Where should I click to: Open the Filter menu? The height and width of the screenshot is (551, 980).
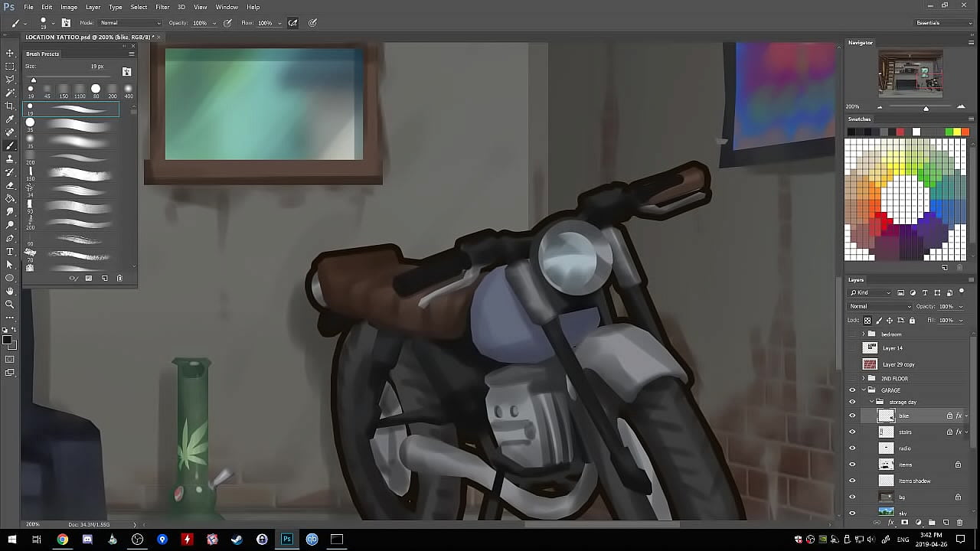point(162,7)
